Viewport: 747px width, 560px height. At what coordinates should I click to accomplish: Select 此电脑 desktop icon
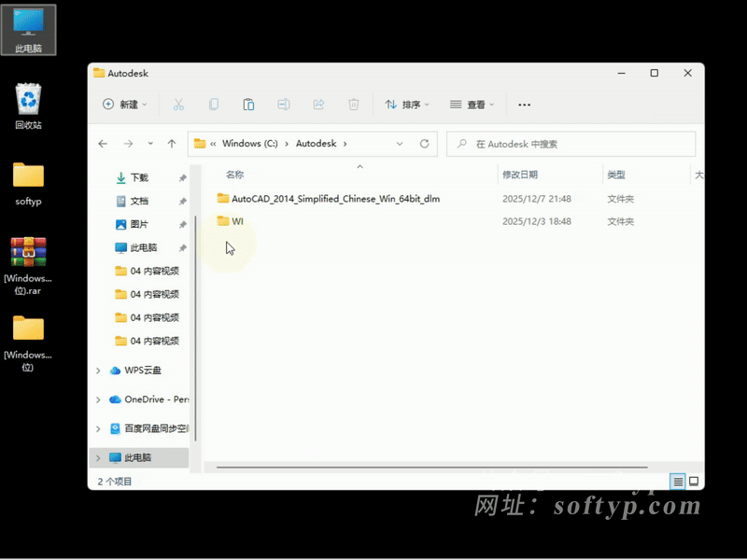29,30
